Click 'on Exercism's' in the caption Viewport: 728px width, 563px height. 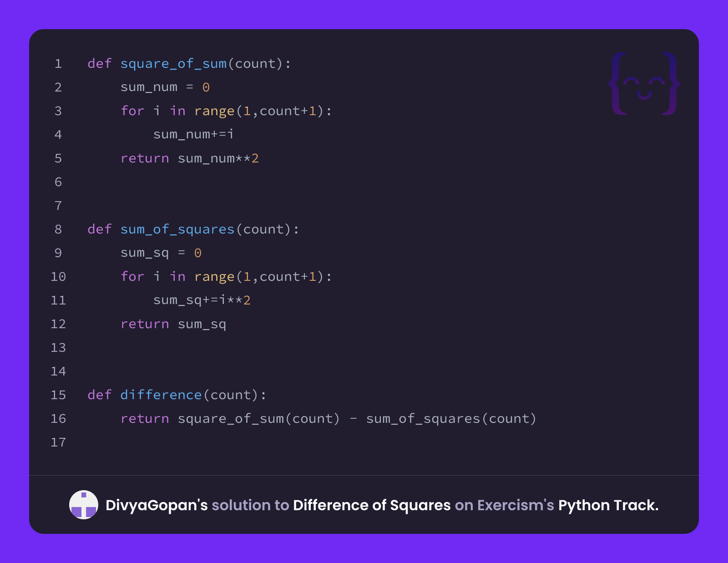[505, 505]
